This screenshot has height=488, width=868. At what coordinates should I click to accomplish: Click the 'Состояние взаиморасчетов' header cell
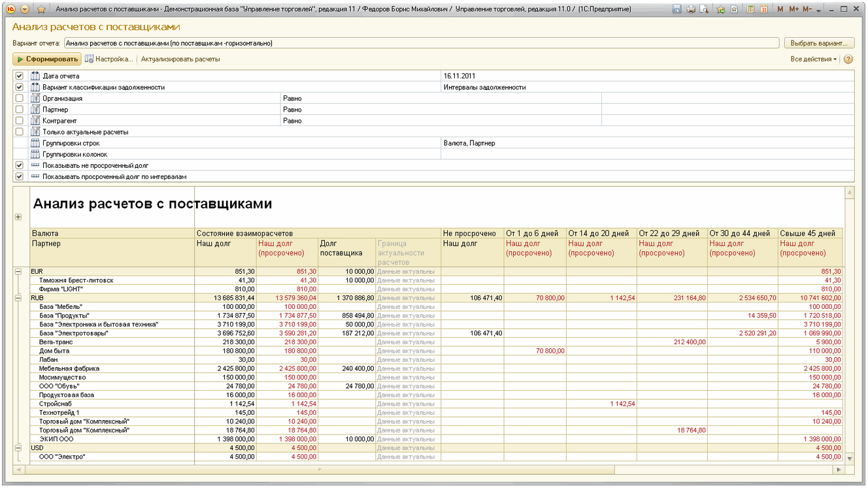coord(318,233)
